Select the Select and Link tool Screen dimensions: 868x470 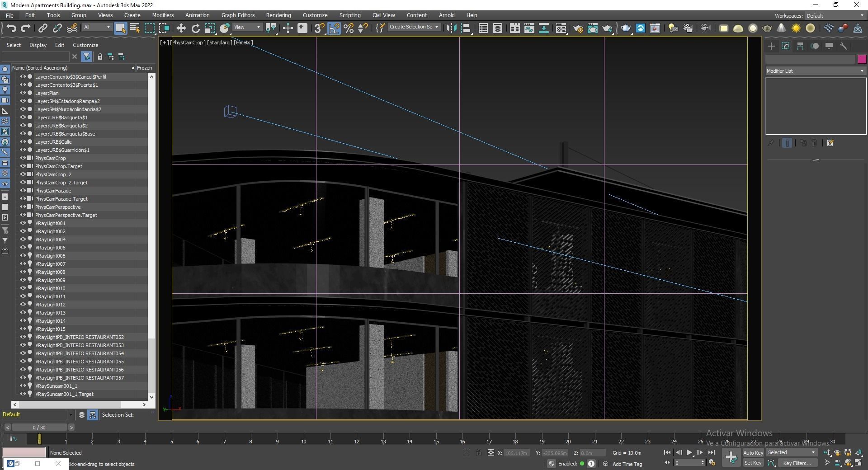click(x=42, y=28)
